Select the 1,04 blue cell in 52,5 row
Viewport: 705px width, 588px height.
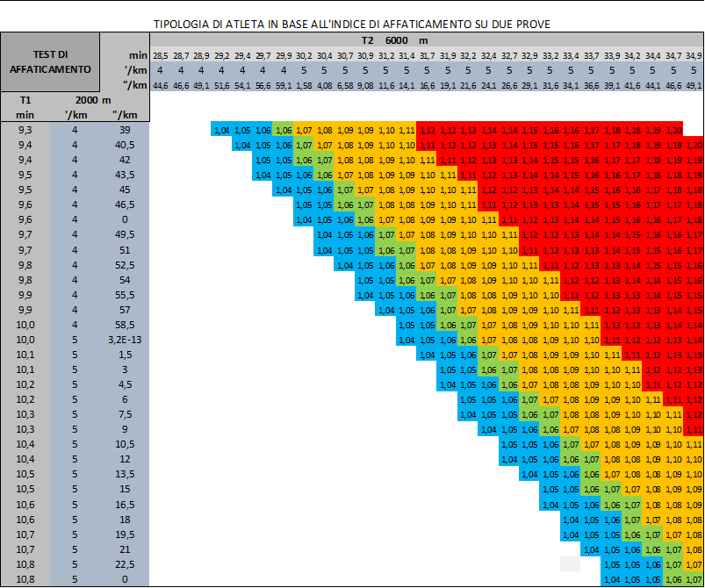pos(345,265)
